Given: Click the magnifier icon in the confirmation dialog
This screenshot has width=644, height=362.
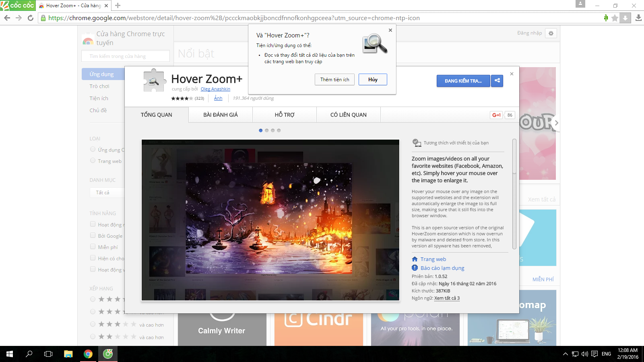Looking at the screenshot, I should click(x=375, y=43).
